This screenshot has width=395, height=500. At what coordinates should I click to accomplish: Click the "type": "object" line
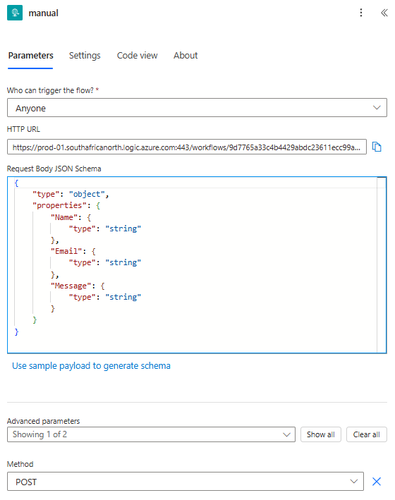70,194
